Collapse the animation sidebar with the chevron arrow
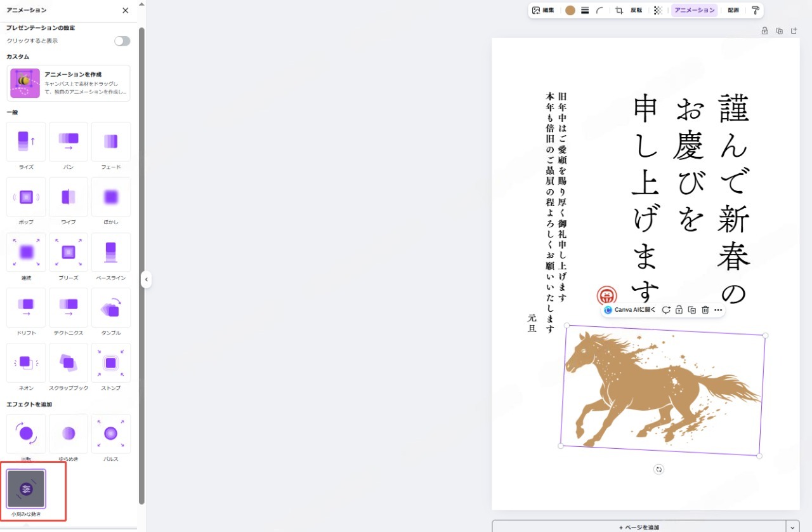 tap(147, 279)
